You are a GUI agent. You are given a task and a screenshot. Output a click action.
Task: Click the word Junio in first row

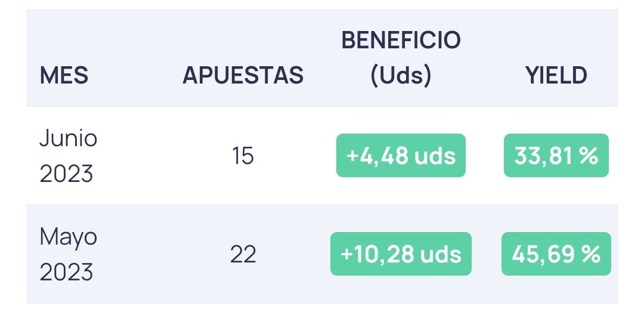pos(68,138)
